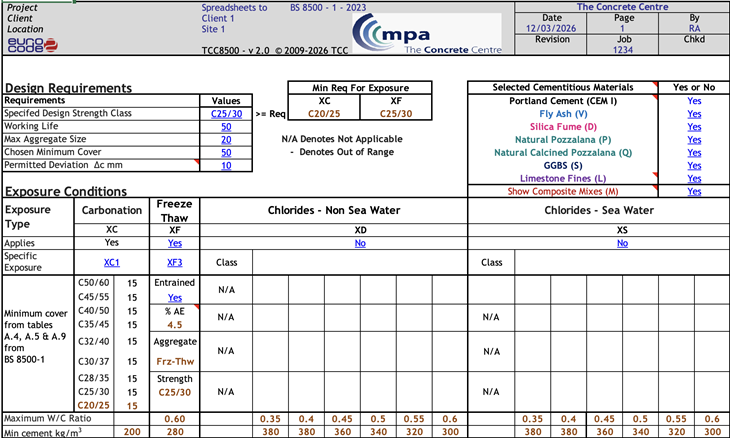Screen dimensions: 730x438
Task: Open the Specified Design Strength Class C25/30 value
Action: (x=226, y=114)
